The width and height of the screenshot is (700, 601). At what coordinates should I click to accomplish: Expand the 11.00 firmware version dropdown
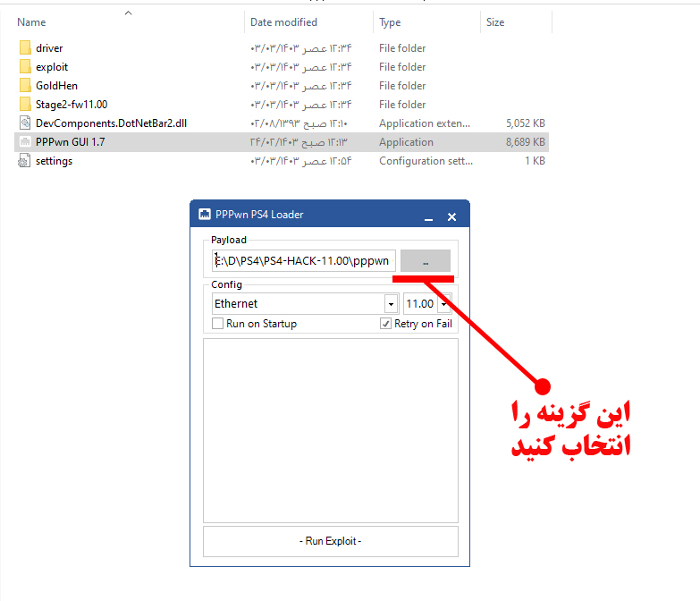pos(443,304)
